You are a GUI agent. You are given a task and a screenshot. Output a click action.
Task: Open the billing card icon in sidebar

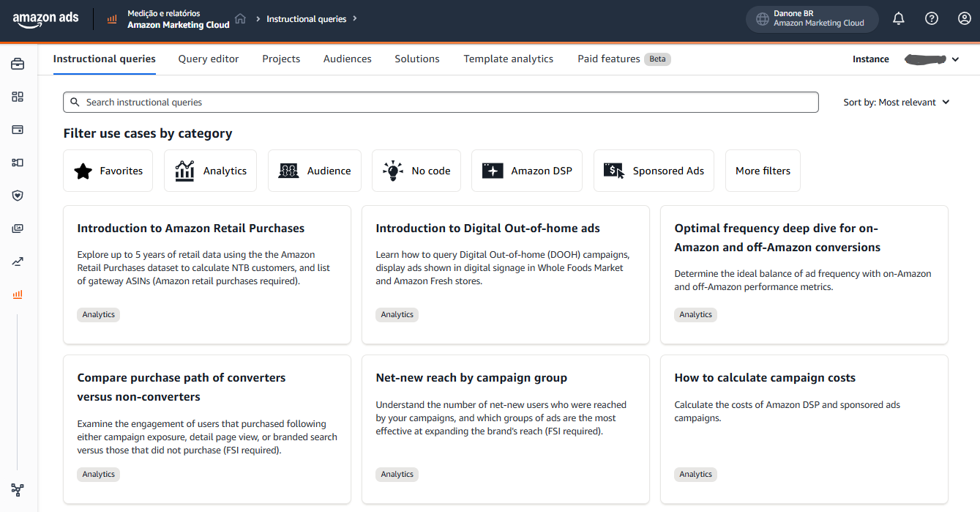point(18,130)
